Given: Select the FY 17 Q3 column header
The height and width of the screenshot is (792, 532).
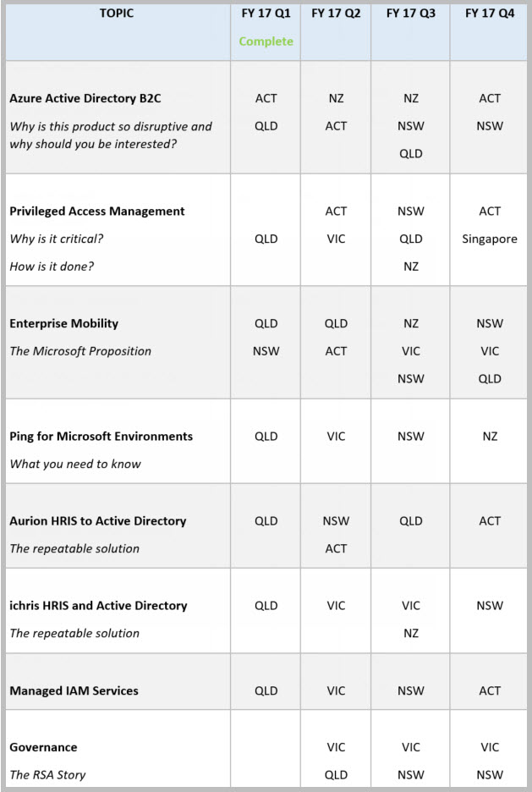Looking at the screenshot, I should (x=410, y=14).
